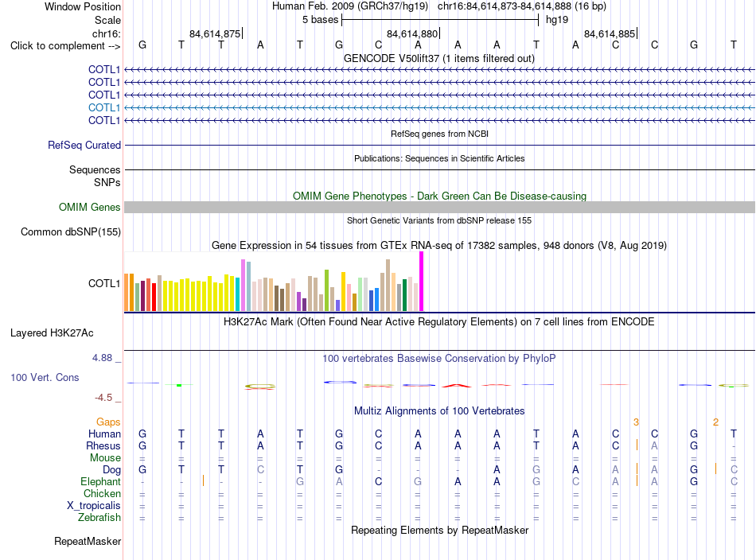
Task: Open the 'RefSeq genes from NCBI' track title
Action: coord(439,134)
